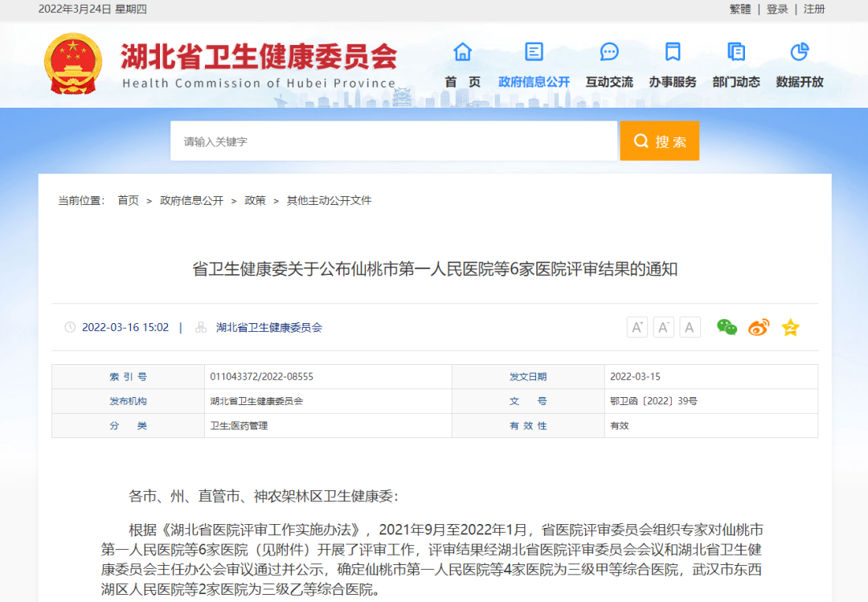Click the Hubei Health Commission national emblem logo
The image size is (868, 602).
(x=73, y=64)
